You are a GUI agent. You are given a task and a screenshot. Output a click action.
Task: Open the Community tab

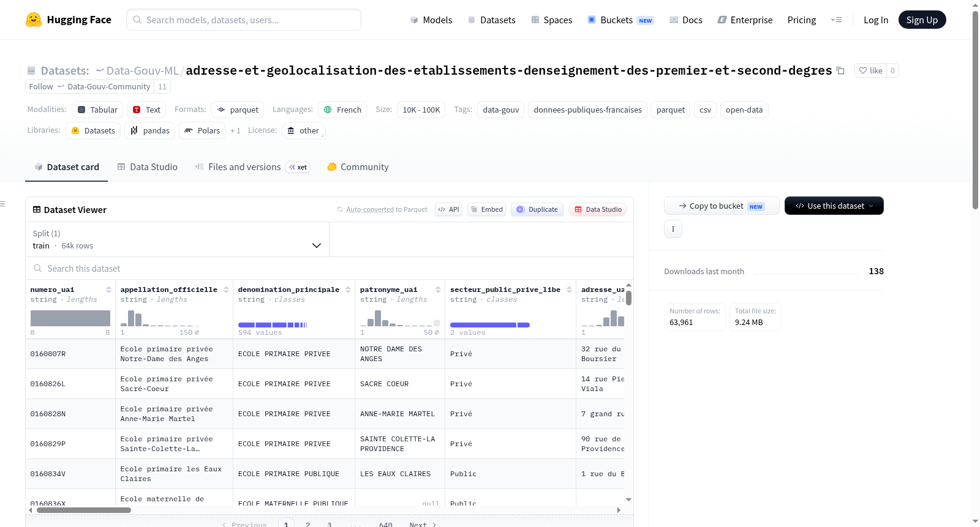pyautogui.click(x=358, y=166)
